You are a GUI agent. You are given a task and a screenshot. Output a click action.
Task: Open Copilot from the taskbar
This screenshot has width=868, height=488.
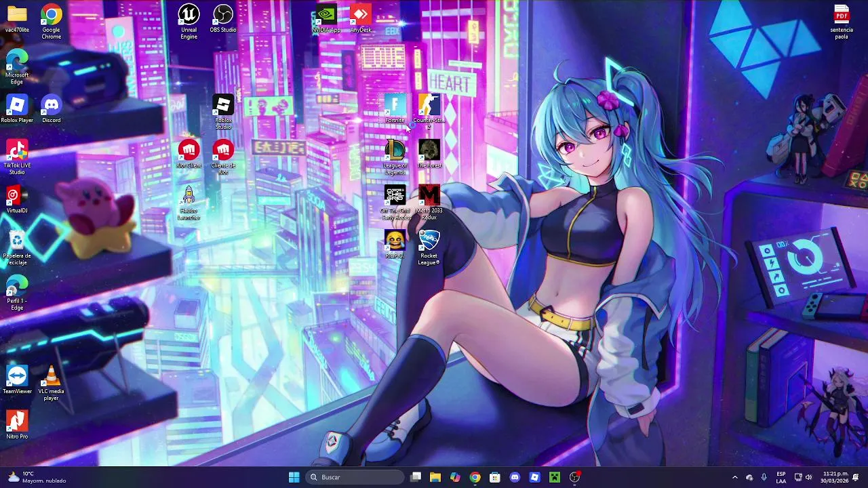[x=455, y=477]
